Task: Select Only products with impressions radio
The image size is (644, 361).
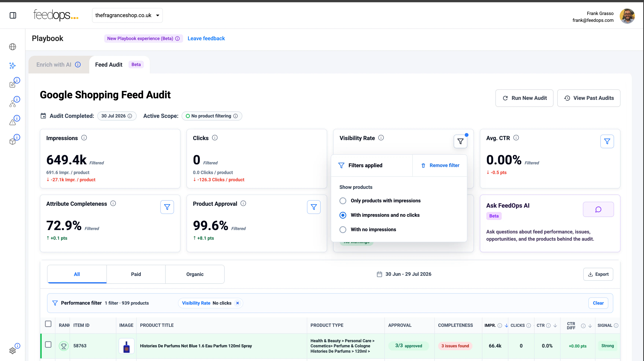Action: coord(343,201)
